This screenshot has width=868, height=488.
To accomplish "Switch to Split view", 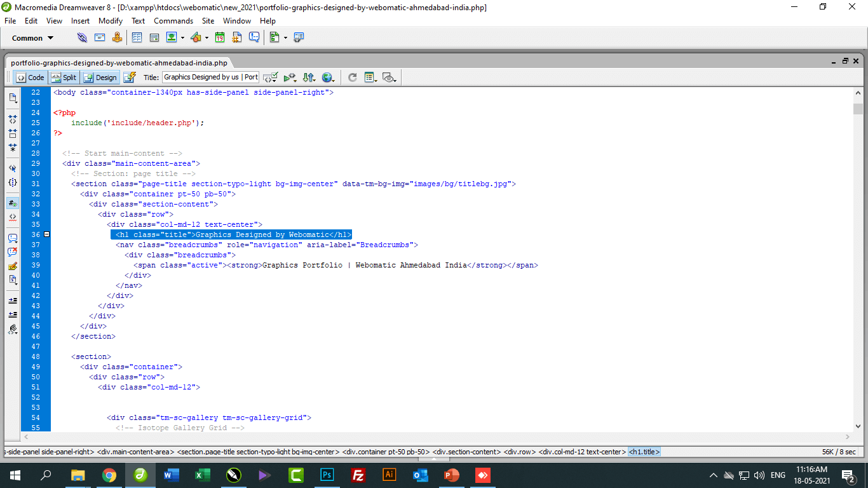I will [64, 78].
